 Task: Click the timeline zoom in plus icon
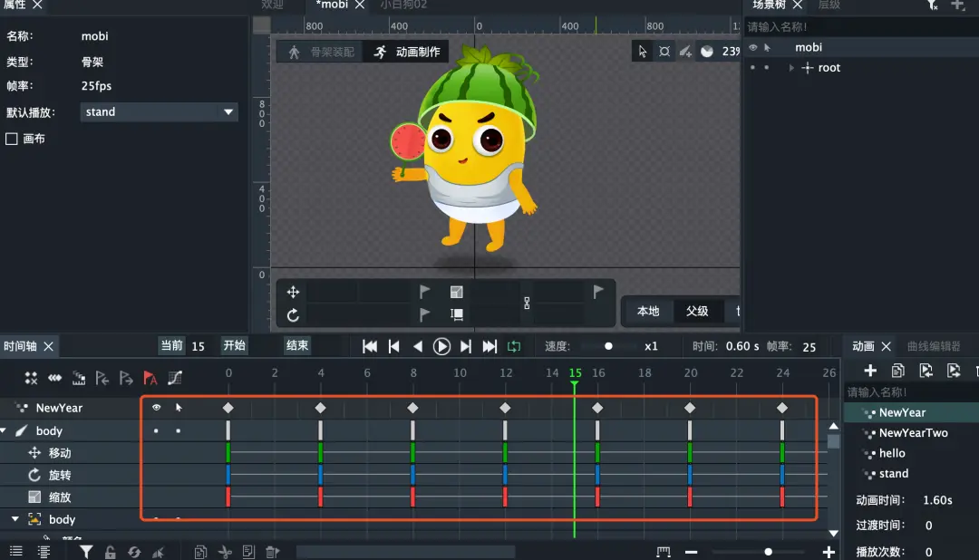tap(829, 552)
